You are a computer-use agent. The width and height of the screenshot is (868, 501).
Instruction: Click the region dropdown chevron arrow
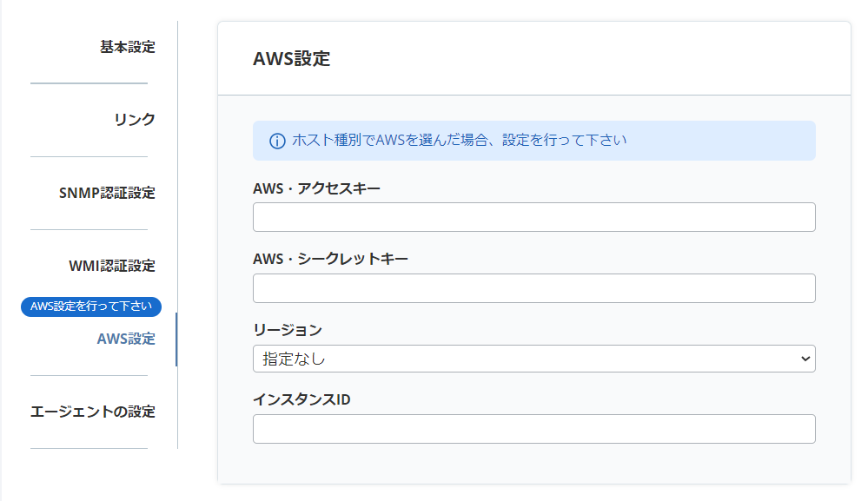point(805,358)
